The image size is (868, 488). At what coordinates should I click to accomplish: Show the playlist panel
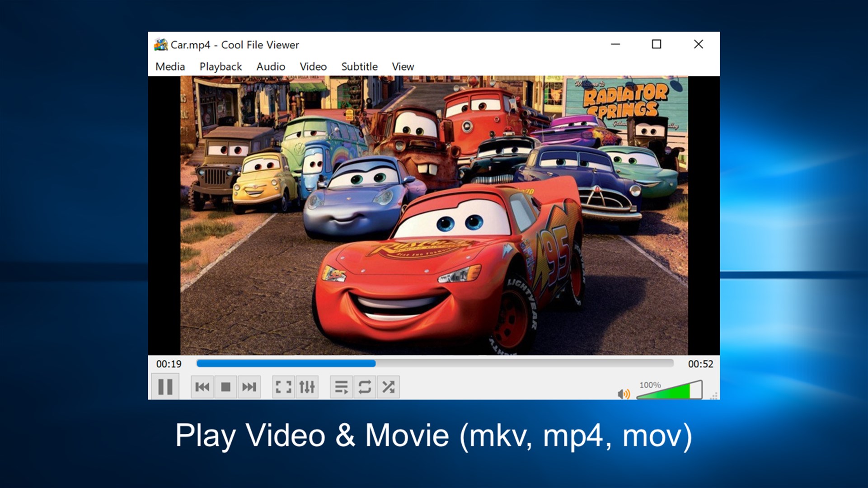(341, 386)
